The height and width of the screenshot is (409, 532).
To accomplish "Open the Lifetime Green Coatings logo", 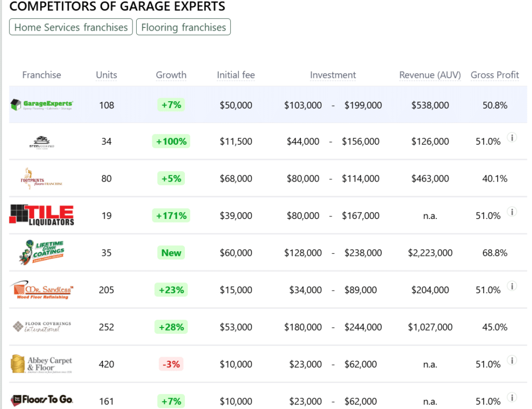I will [x=42, y=252].
